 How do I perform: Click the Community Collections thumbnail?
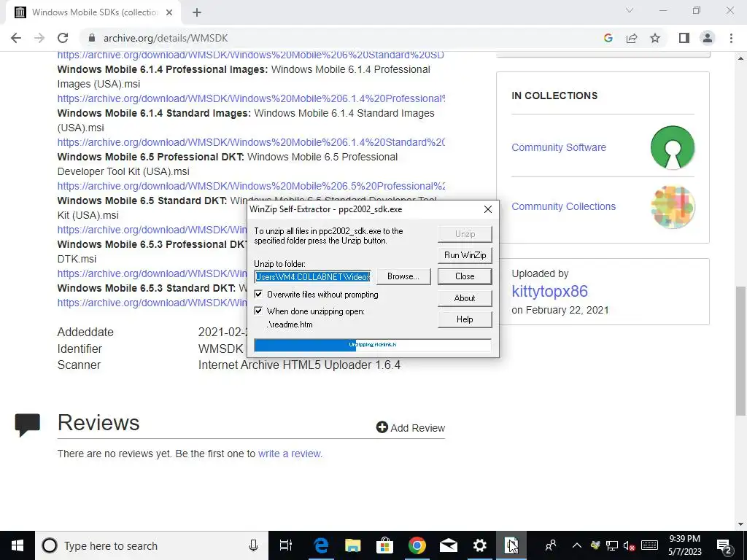[672, 206]
